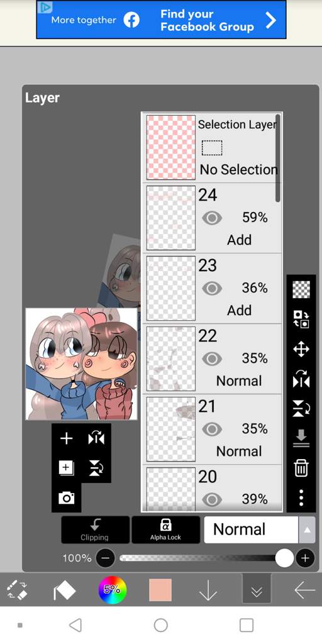Toggle visibility of layer 22
The height and width of the screenshot is (644, 322).
pyautogui.click(x=212, y=358)
